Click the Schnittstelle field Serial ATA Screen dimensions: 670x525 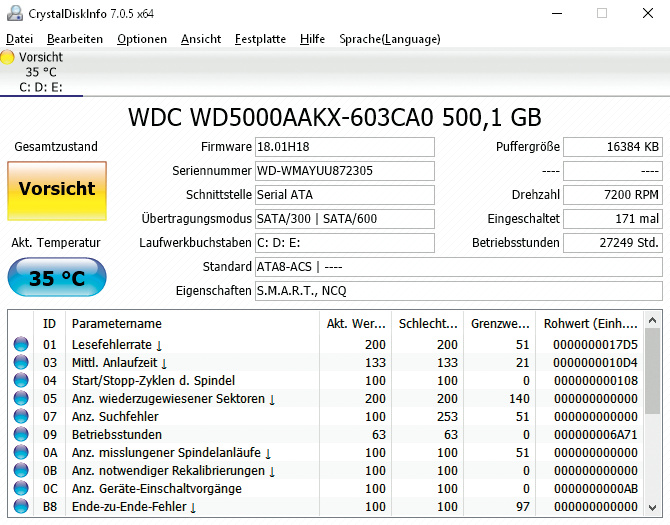coord(345,195)
